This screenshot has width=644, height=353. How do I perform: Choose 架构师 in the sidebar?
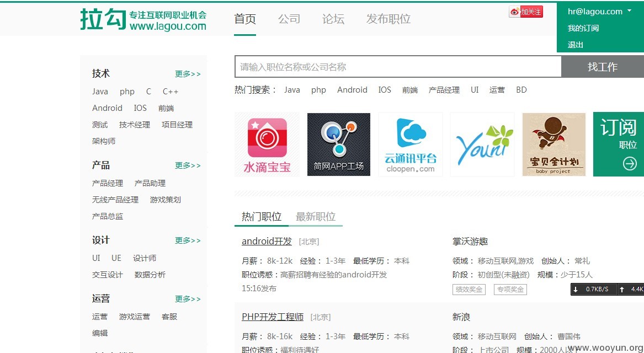pyautogui.click(x=104, y=141)
